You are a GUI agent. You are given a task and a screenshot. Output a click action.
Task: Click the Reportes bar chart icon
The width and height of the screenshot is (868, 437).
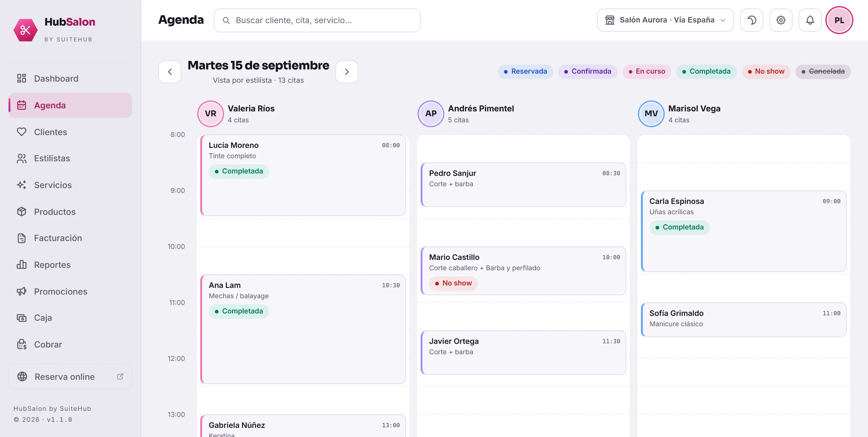pos(22,264)
